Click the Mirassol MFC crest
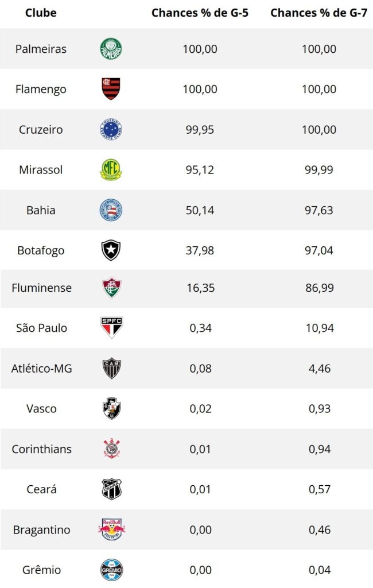The image size is (373, 588). [111, 170]
